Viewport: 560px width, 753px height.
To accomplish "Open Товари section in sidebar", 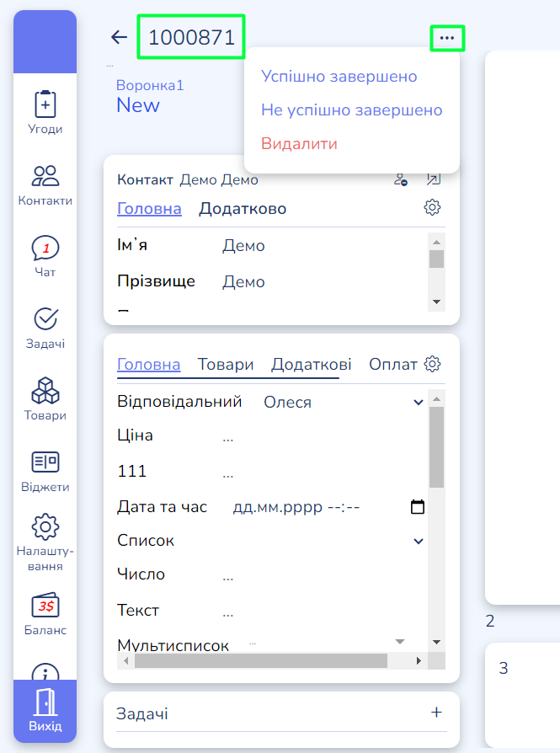I will [x=45, y=399].
